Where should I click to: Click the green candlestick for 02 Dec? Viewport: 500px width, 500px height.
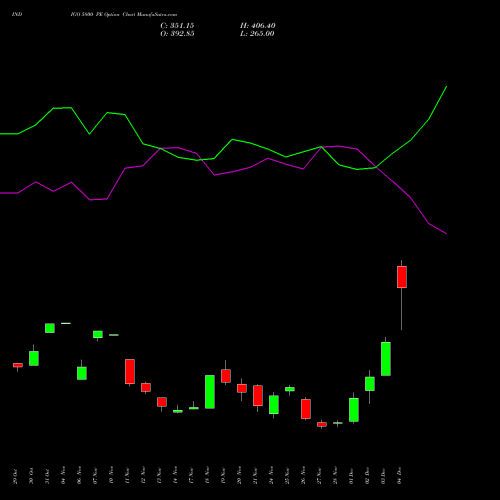point(370,384)
